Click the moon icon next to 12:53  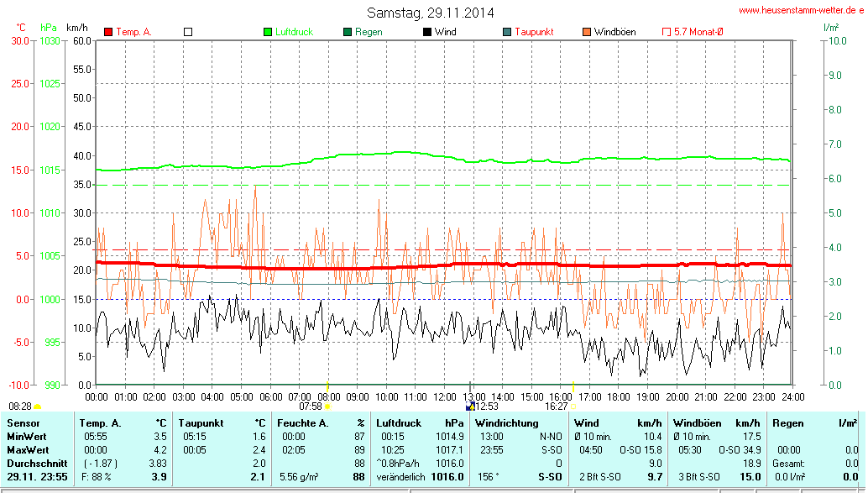[x=471, y=406]
